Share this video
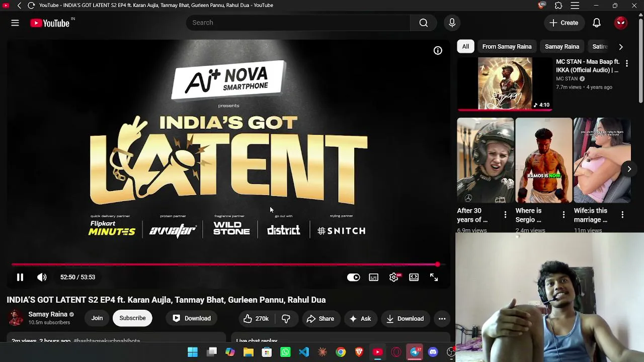Screen dimensions: 644x362 pyautogui.click(x=320, y=319)
